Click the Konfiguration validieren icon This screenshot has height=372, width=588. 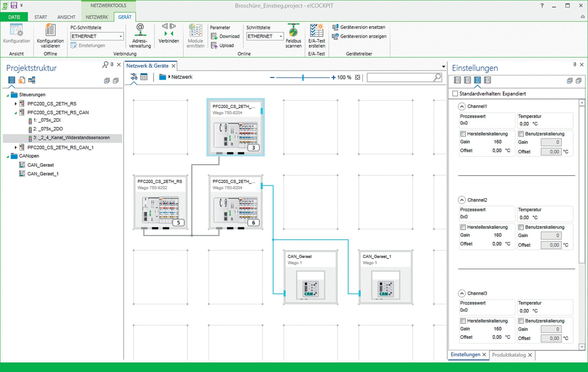pos(50,30)
